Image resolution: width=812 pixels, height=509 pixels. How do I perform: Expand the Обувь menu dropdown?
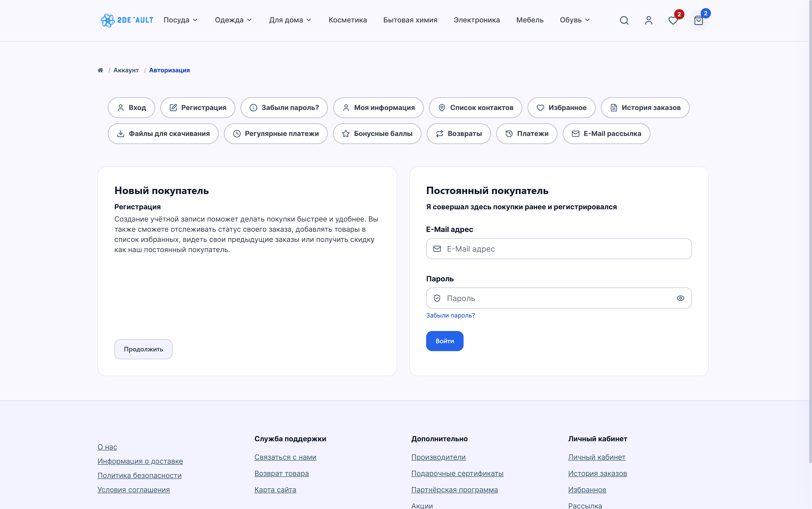(575, 20)
